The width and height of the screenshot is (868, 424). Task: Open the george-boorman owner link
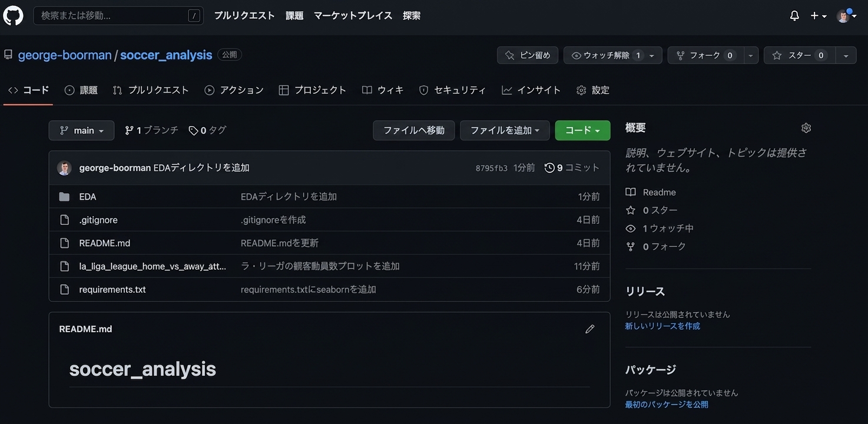(65, 55)
